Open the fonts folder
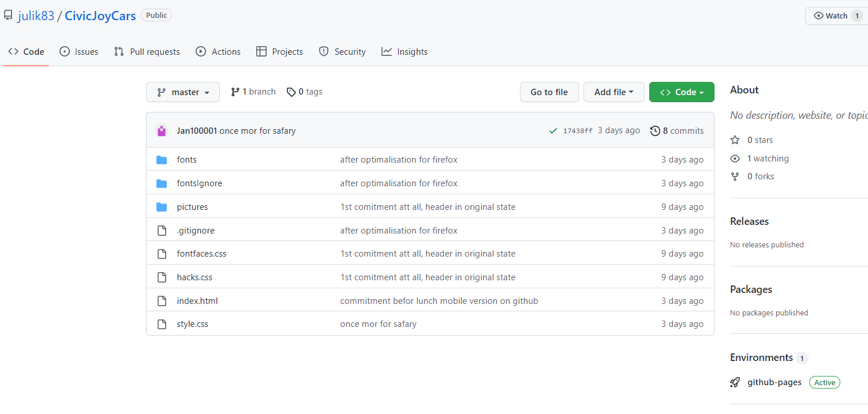Image resolution: width=868 pixels, height=414 pixels. [x=186, y=159]
